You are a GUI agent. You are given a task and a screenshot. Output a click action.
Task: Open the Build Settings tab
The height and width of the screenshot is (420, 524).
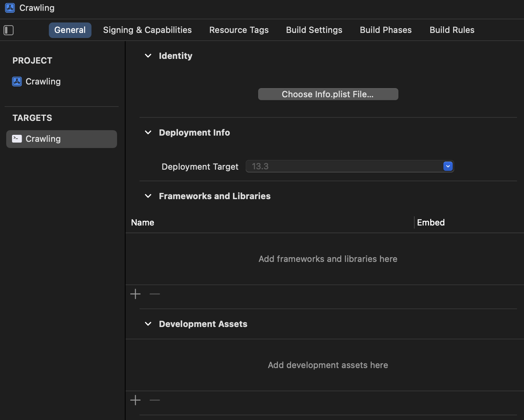[x=314, y=30]
